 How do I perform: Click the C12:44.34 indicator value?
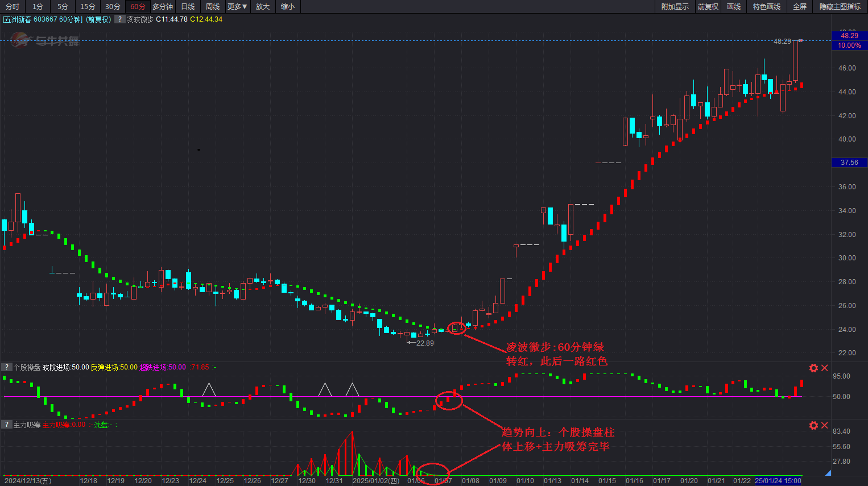[x=206, y=19]
